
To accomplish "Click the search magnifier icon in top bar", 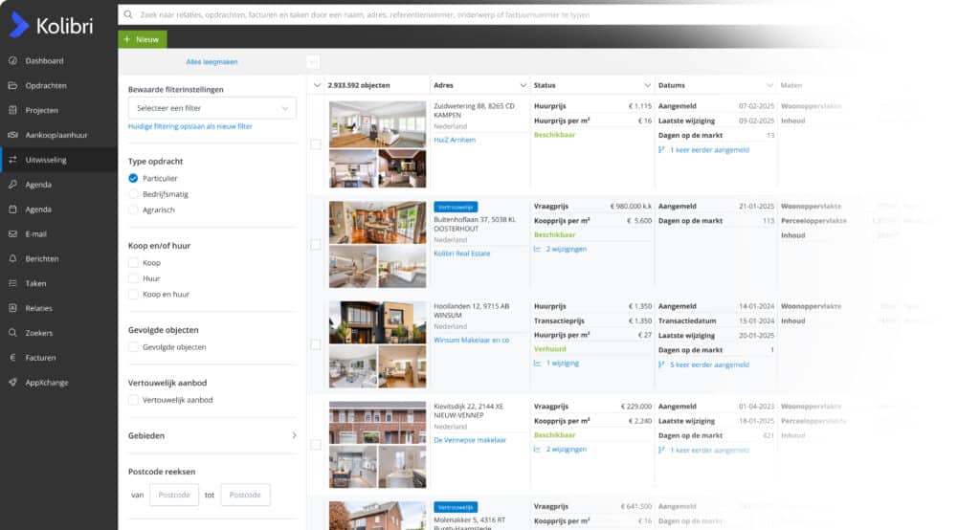I will pyautogui.click(x=128, y=14).
